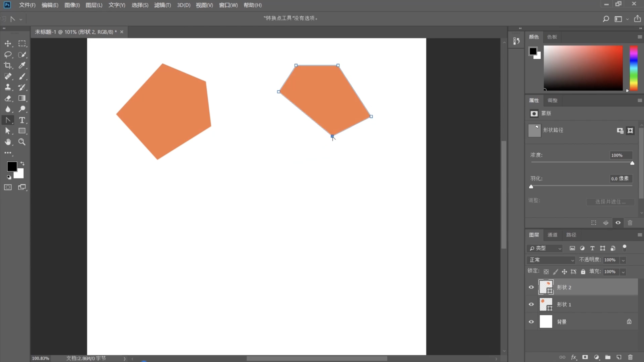Switch to the 通道 tab

coord(552,235)
